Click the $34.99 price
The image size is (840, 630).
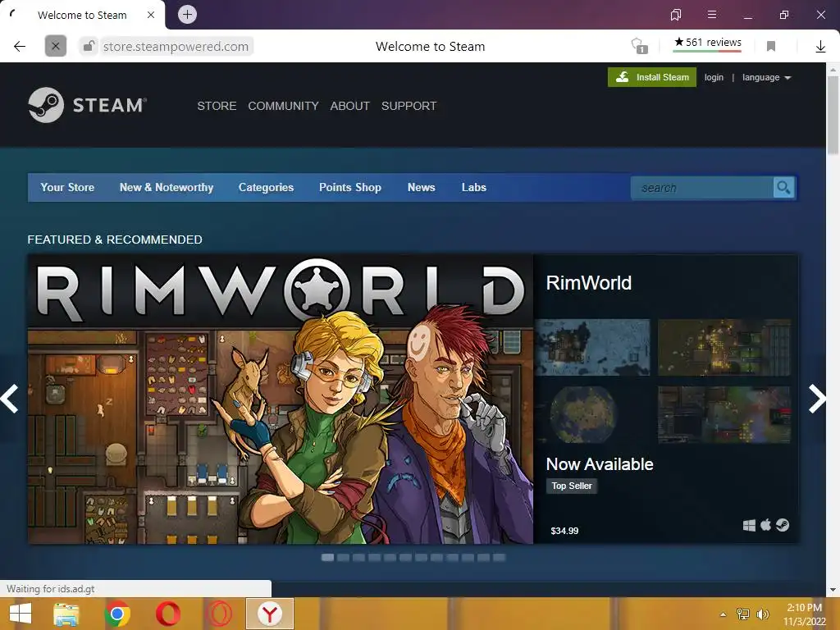(x=564, y=531)
